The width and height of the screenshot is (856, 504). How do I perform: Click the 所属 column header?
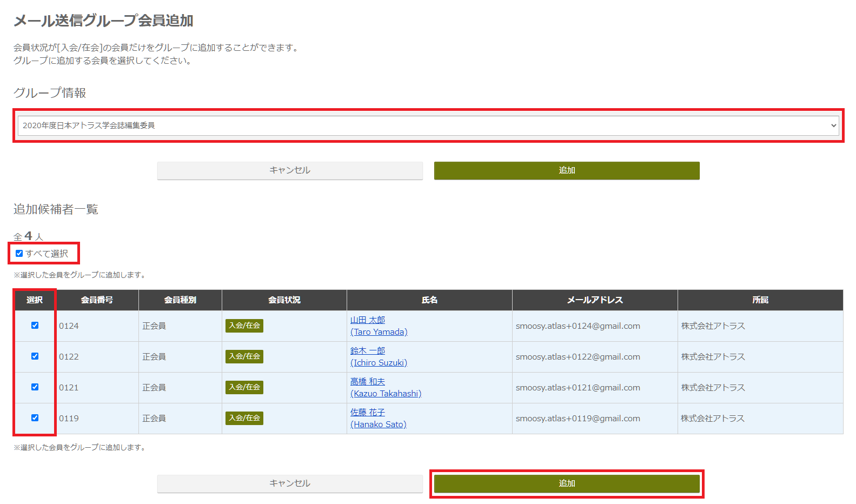(760, 300)
